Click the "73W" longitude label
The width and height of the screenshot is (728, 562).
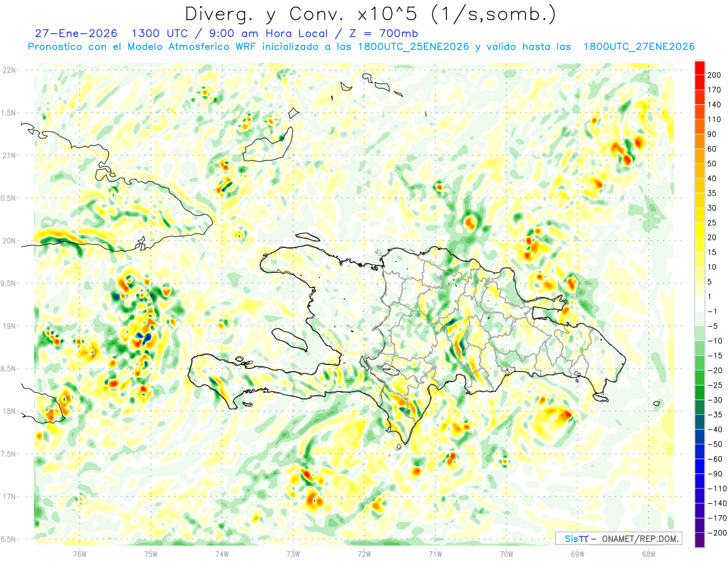click(293, 554)
